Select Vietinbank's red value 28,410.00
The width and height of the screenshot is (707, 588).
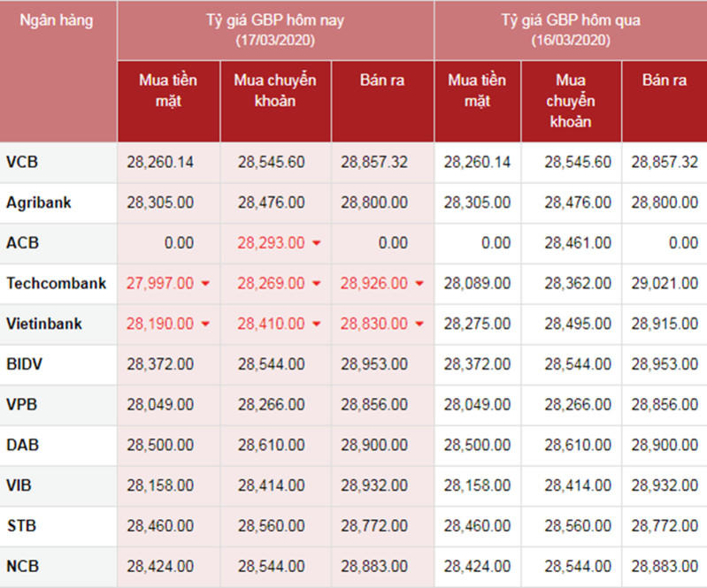pyautogui.click(x=272, y=324)
